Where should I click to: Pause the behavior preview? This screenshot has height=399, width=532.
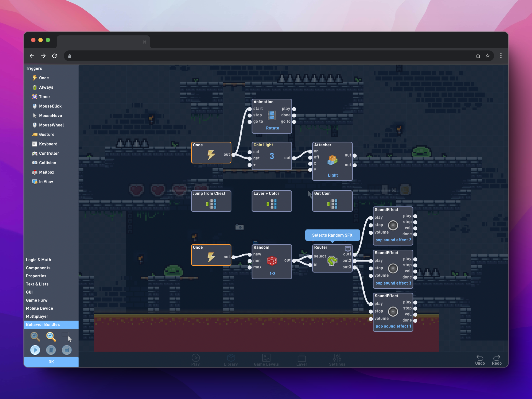[51, 350]
